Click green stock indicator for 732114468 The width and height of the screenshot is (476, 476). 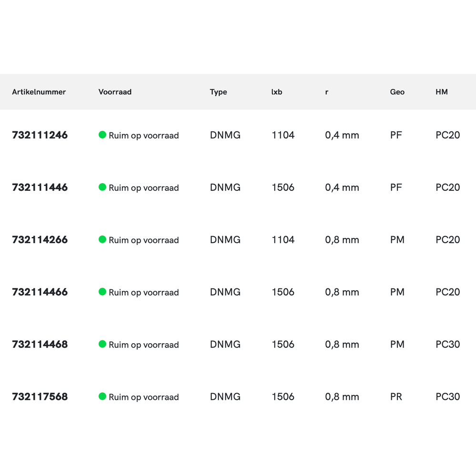[x=102, y=344]
